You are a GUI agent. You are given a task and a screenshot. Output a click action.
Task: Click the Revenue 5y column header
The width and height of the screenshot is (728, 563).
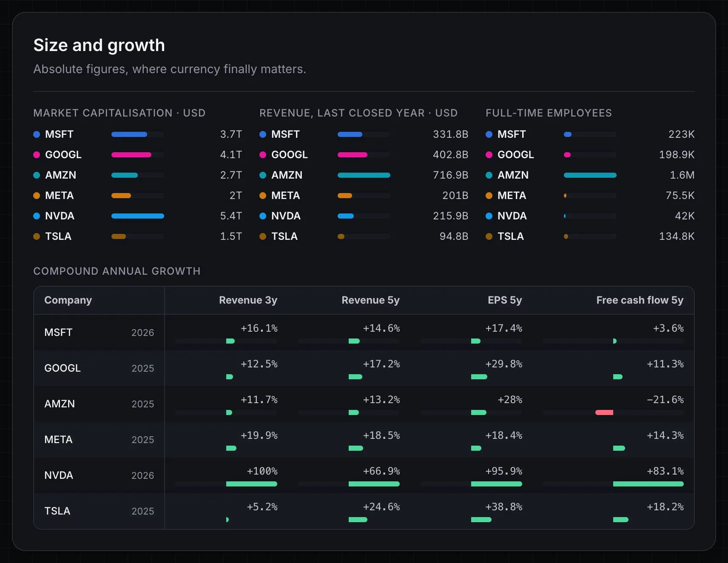371,300
